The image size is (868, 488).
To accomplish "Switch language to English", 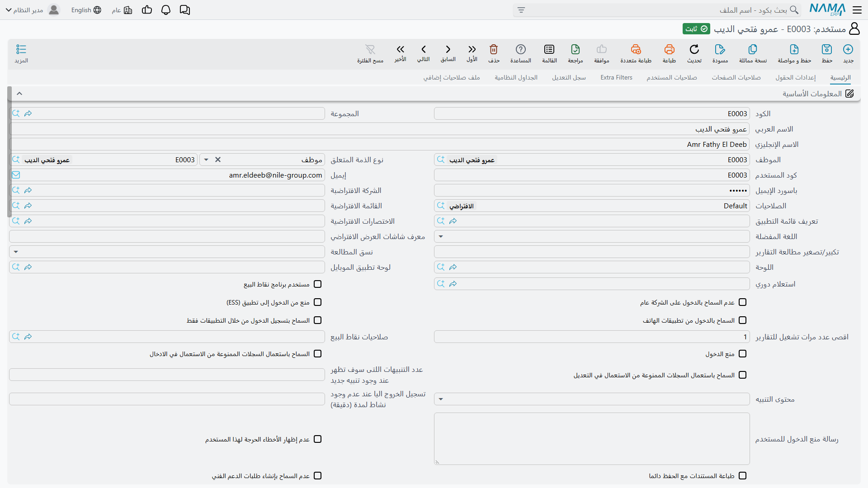I will pos(86,10).
